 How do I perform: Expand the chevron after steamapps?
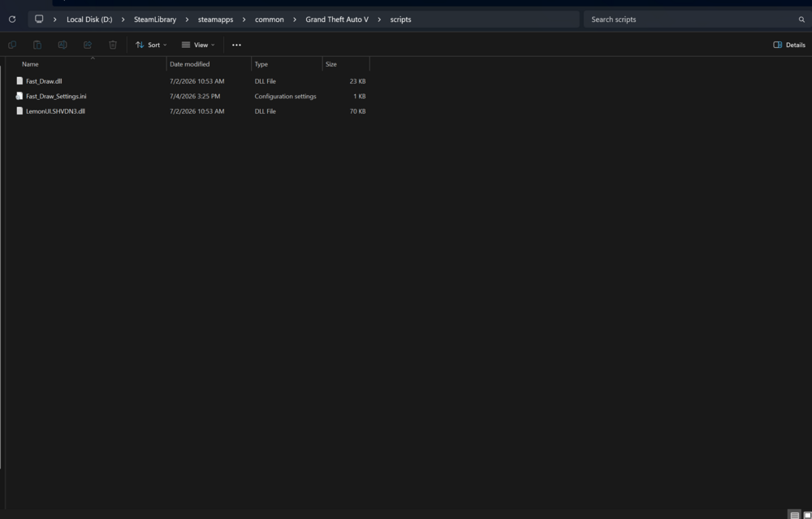(x=244, y=19)
